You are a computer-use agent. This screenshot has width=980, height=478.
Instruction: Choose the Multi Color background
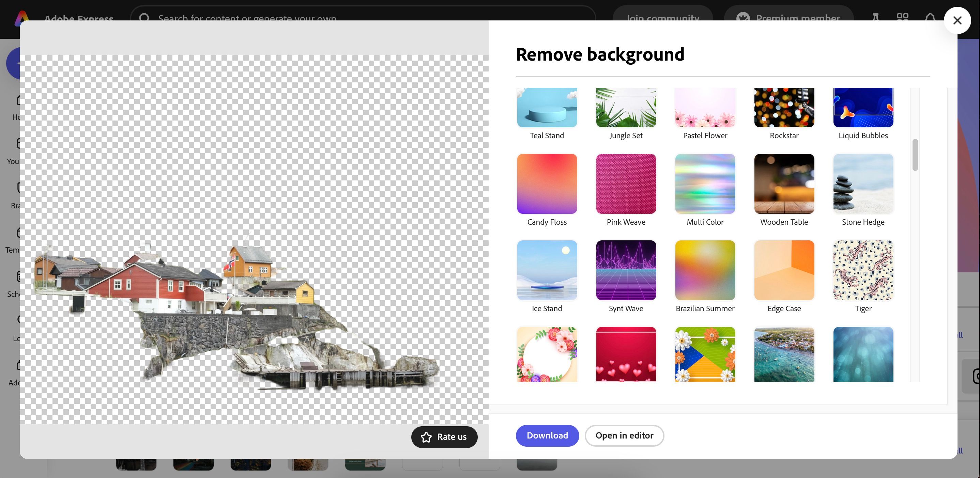(705, 184)
